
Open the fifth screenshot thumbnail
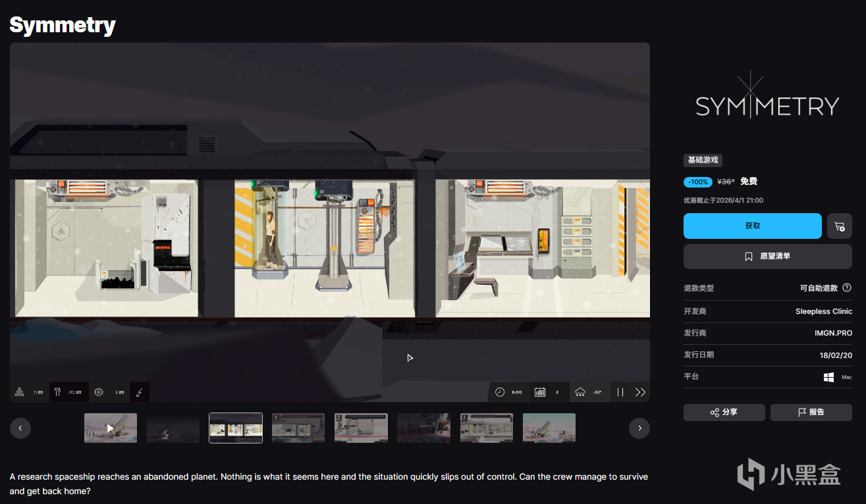(x=361, y=428)
